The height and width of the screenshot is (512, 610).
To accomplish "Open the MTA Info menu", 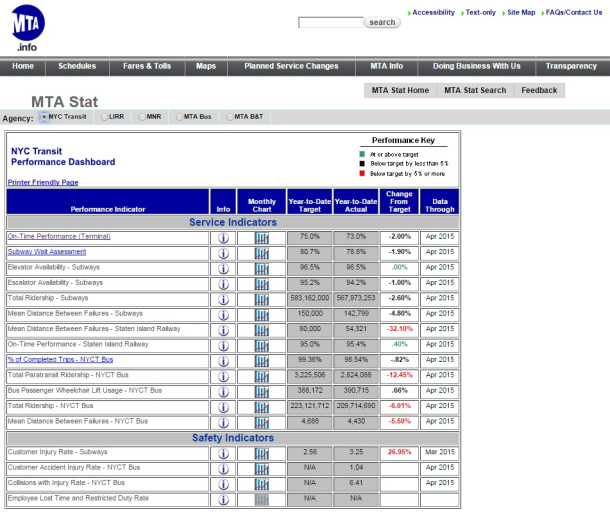I will [387, 66].
